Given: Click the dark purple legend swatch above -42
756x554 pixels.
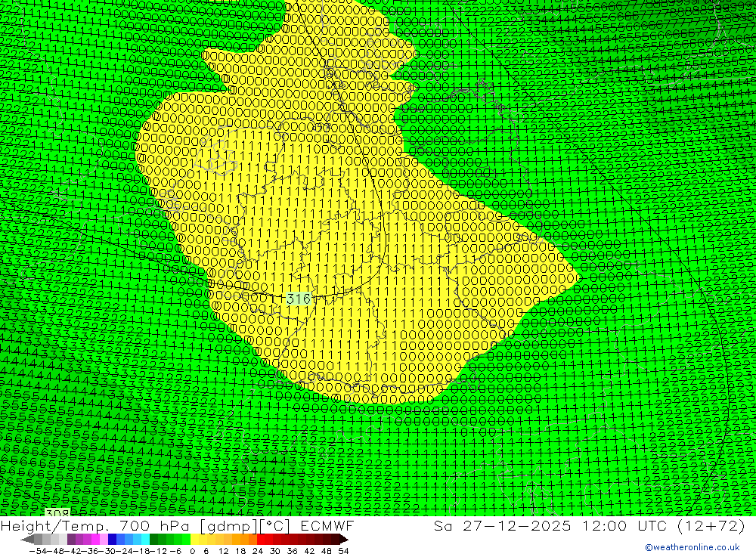Looking at the screenshot, I should 71,539.
